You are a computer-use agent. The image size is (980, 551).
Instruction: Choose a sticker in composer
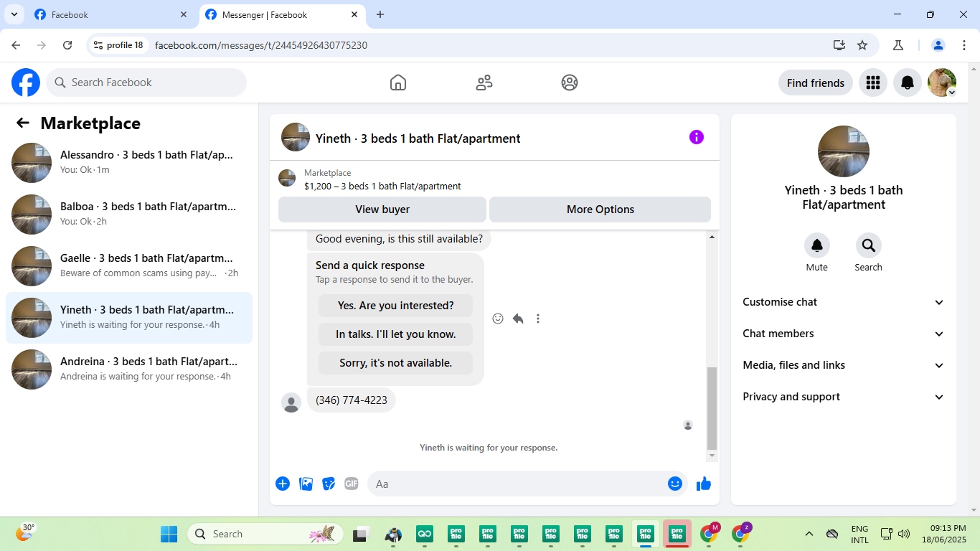329,484
